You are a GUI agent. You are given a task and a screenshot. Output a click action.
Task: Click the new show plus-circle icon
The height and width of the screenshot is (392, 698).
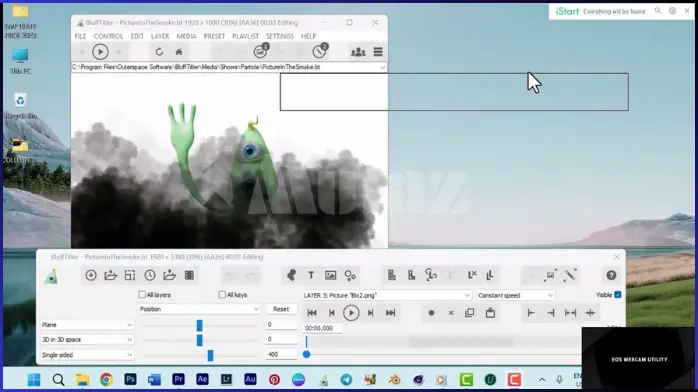click(x=91, y=275)
